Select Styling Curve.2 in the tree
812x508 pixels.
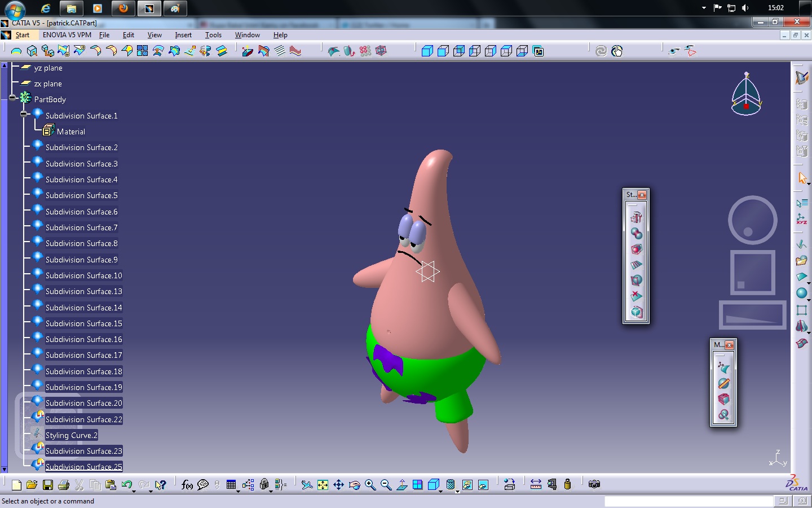coord(72,435)
